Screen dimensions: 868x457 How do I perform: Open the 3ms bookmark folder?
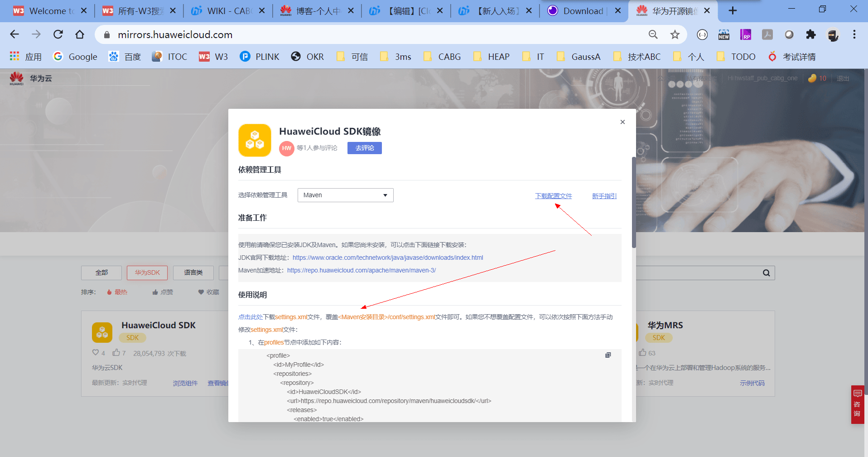395,57
